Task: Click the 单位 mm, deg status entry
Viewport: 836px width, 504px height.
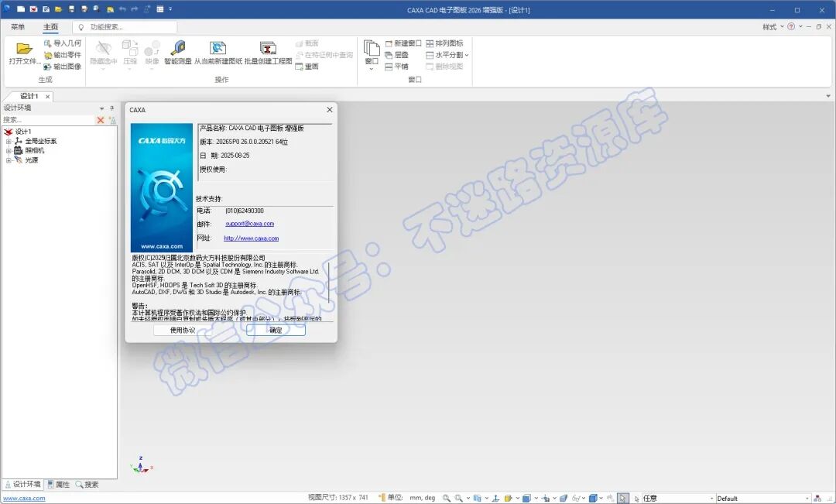Action: coord(407,498)
